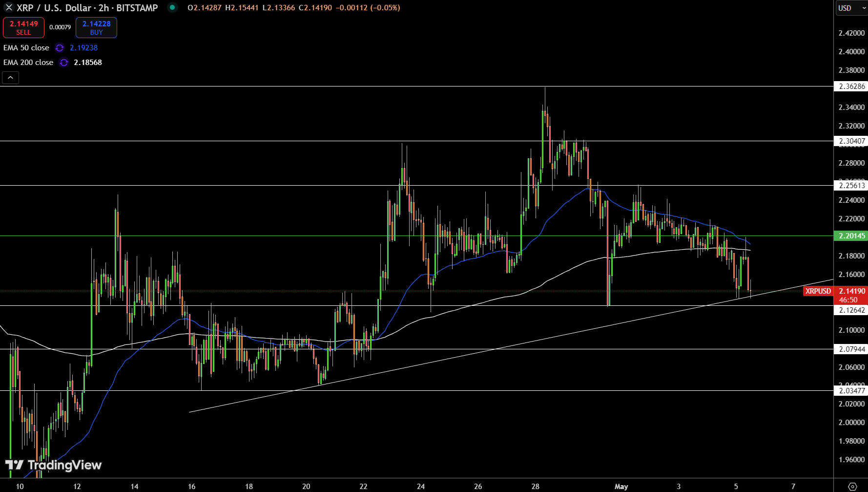The image size is (868, 492).
Task: Click the SELL 2.14149 button
Action: [x=23, y=27]
